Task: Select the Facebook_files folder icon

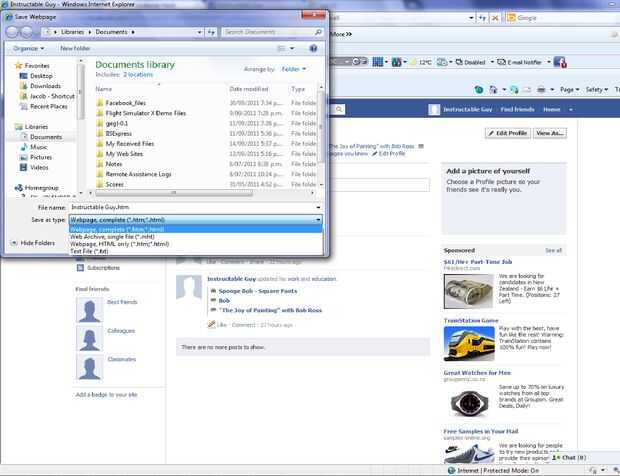Action: click(100, 103)
